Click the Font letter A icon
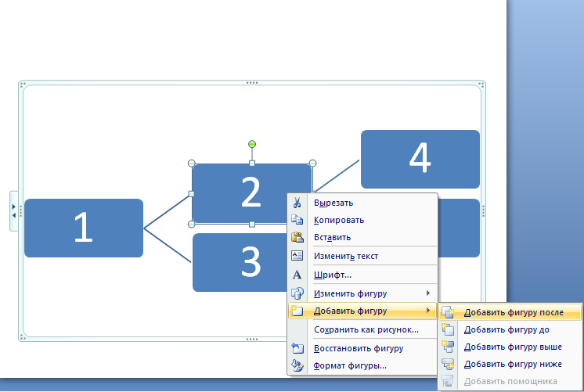This screenshot has height=392, width=584. [x=297, y=275]
